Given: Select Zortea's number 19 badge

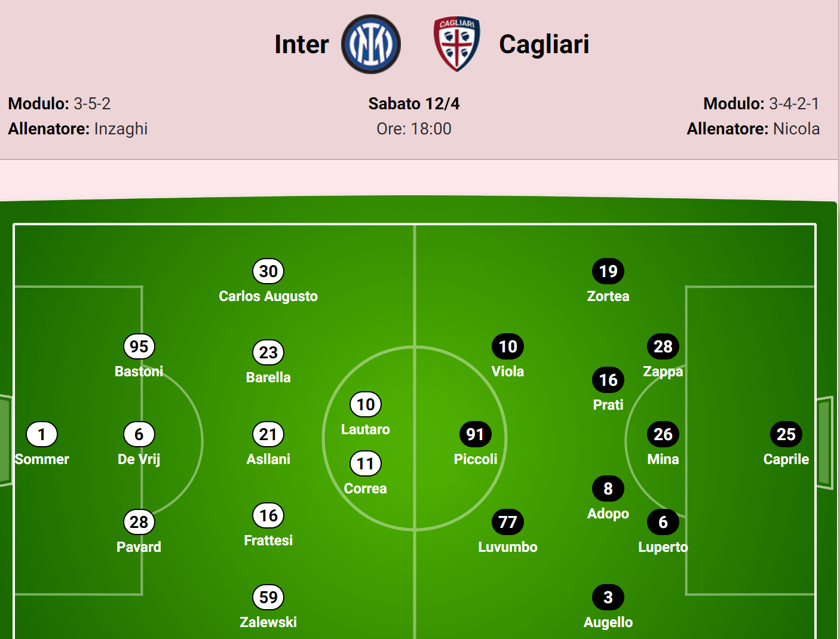Looking at the screenshot, I should click(608, 271).
